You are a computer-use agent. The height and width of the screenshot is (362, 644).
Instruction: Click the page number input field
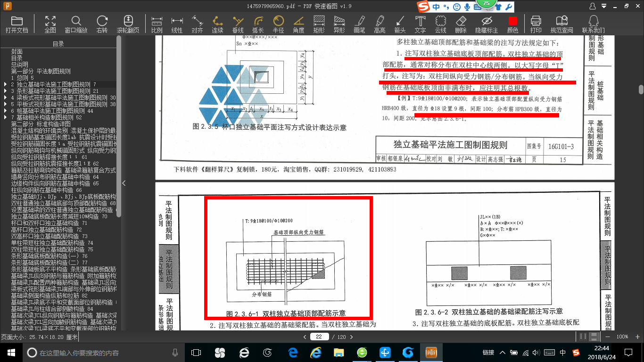coord(319,337)
